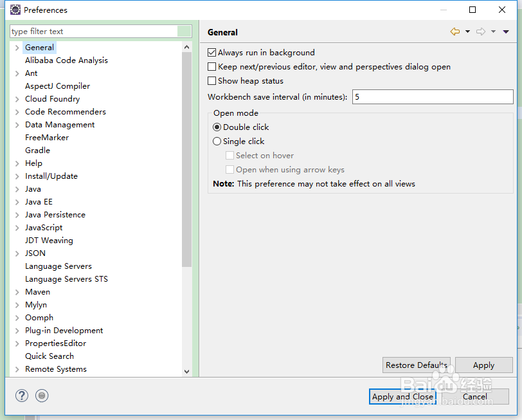Select the Maven preferences label
Image resolution: width=522 pixels, height=420 pixels.
tap(37, 292)
